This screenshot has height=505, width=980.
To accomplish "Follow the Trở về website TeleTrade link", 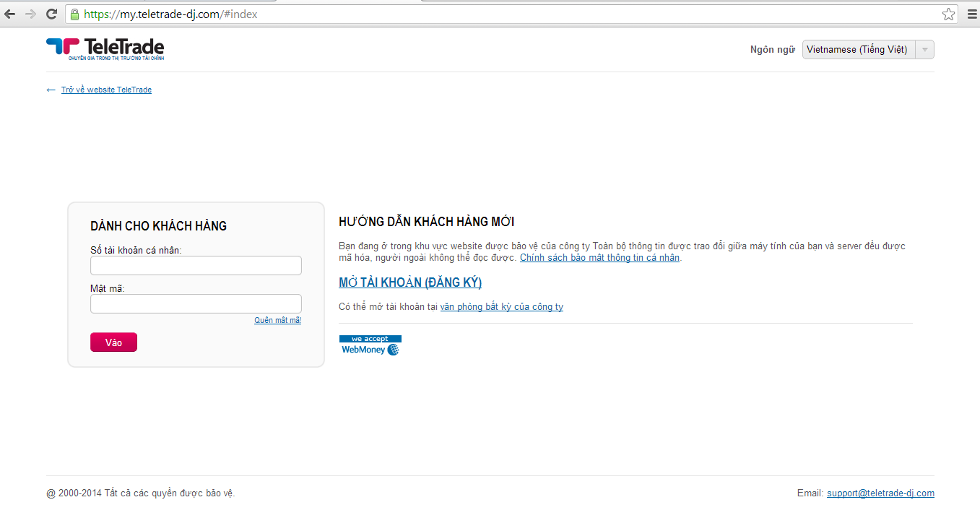I will click(x=106, y=90).
